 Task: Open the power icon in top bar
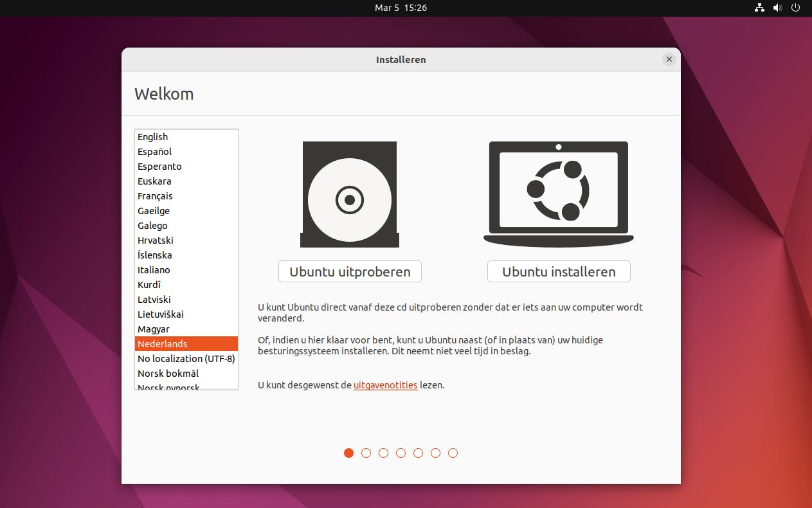click(x=796, y=8)
